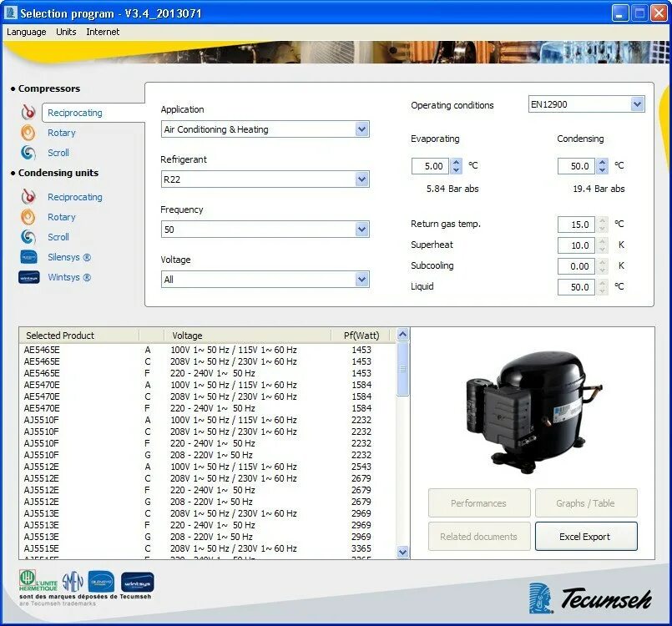Expand the Application dropdown
This screenshot has width=672, height=626.
coord(361,129)
